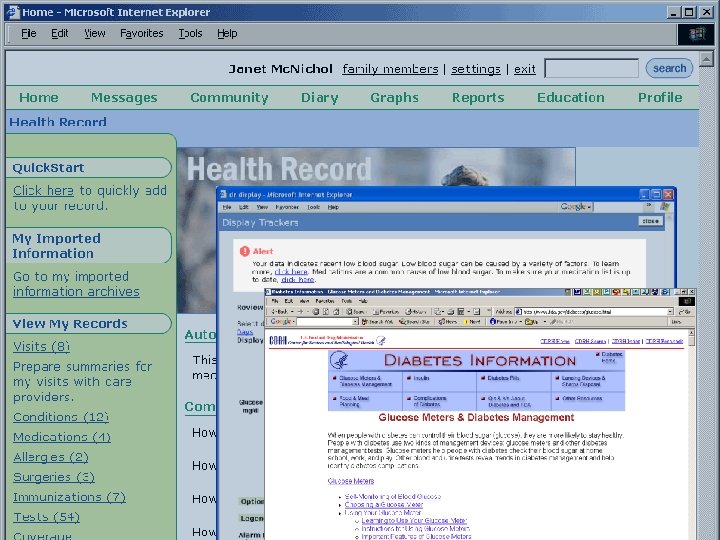The width and height of the screenshot is (720, 540).
Task: Click the close button in Display Trackers bar
Action: point(651,221)
